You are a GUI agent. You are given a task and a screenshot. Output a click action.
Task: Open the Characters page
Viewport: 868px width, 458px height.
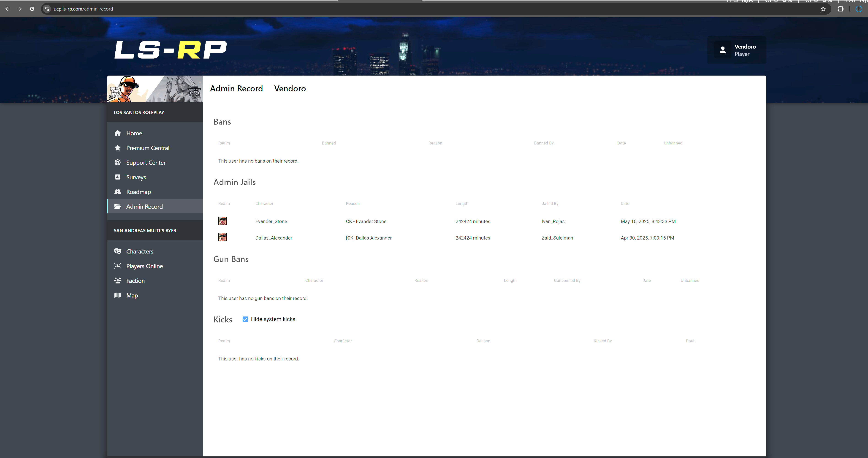[155, 251]
